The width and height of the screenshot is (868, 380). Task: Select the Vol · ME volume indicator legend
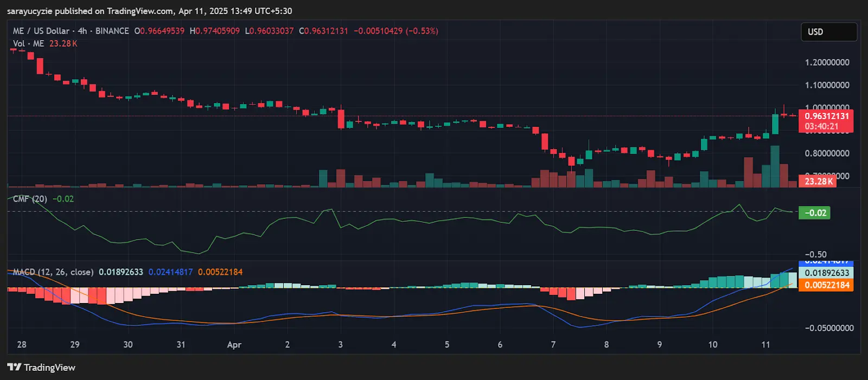(x=28, y=43)
